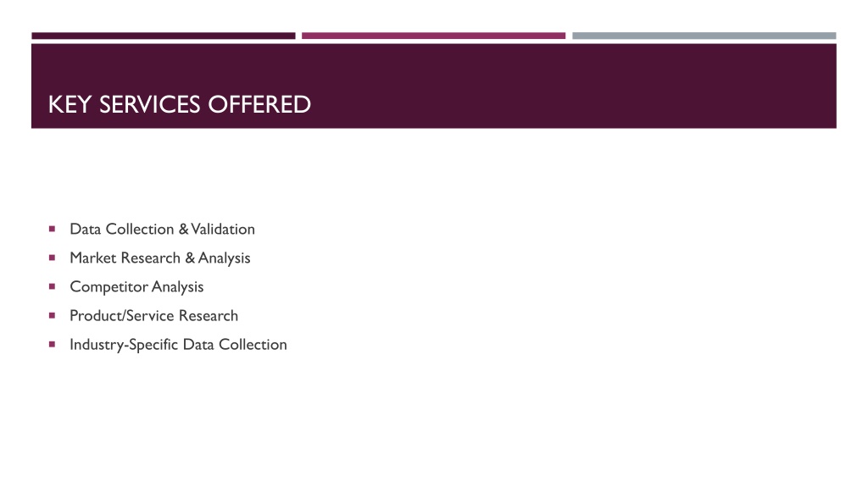The height and width of the screenshot is (488, 868).
Task: Select the 'Data Collection & Validation' bullet text
Action: point(162,229)
